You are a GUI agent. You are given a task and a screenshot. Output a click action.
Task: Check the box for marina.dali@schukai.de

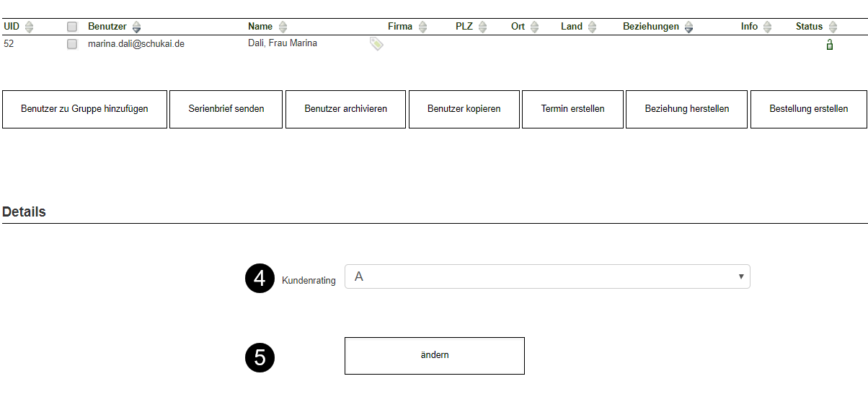[72, 44]
